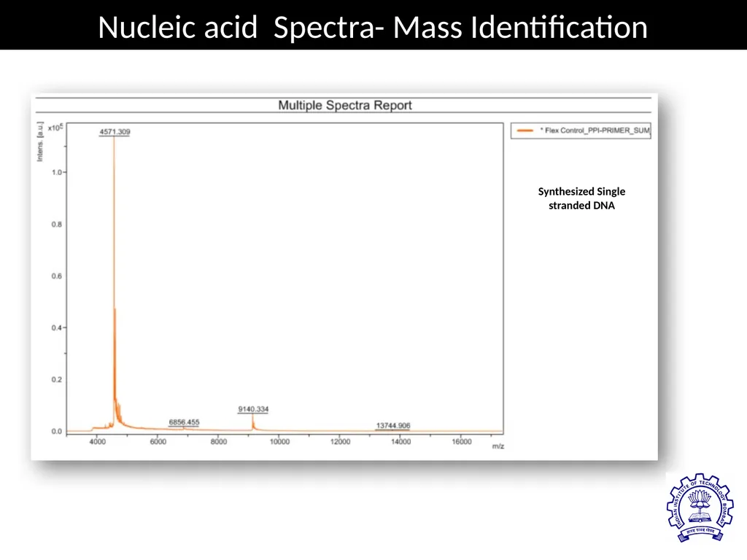The image size is (747, 560).
Task: Click the m/z axis label
Action: tap(498, 446)
